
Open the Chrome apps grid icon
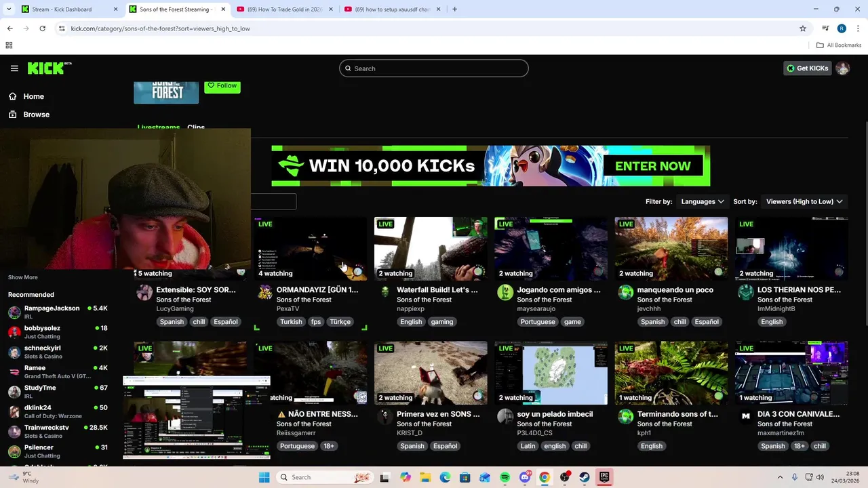point(9,45)
